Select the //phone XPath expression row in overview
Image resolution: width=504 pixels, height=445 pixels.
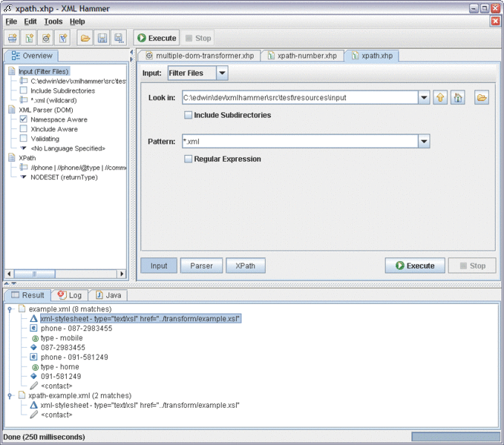78,168
